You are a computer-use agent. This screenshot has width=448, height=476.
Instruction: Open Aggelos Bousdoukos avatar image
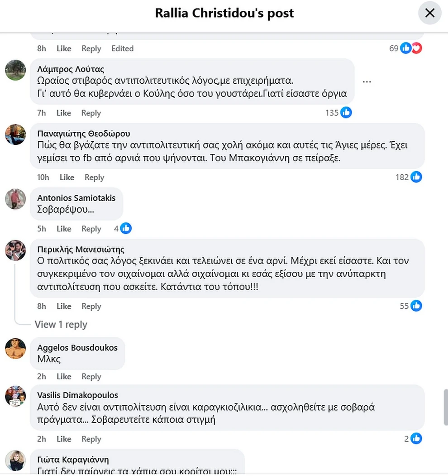point(15,349)
